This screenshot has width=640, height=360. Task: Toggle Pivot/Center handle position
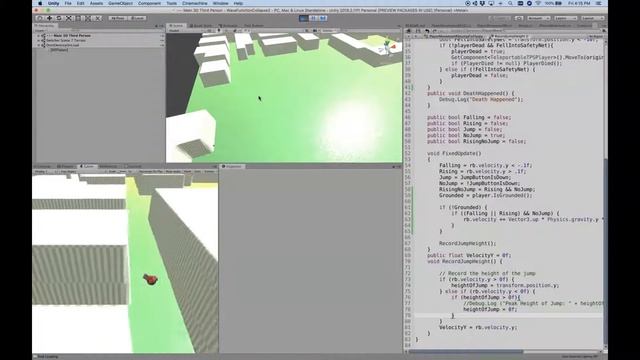point(118,18)
